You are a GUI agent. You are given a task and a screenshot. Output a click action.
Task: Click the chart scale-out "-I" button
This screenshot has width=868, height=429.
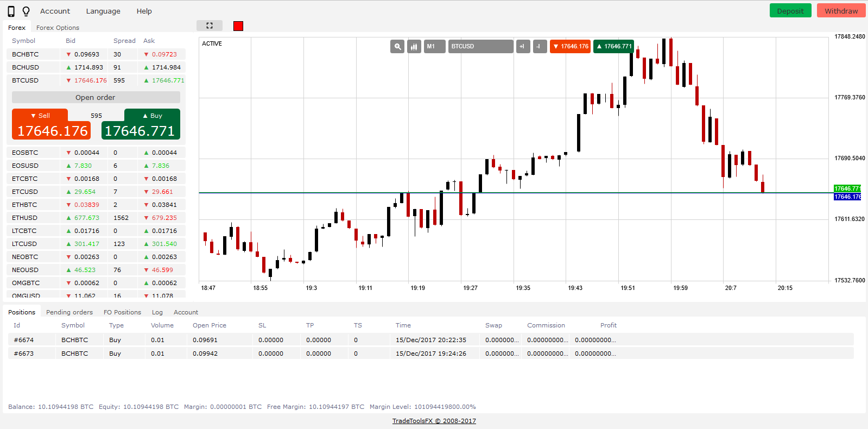[x=540, y=47]
